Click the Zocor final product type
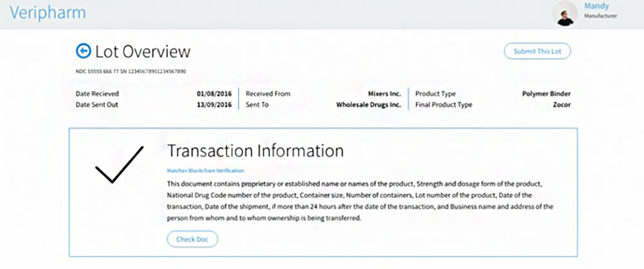Screen dimensions: 644x269 tap(562, 105)
